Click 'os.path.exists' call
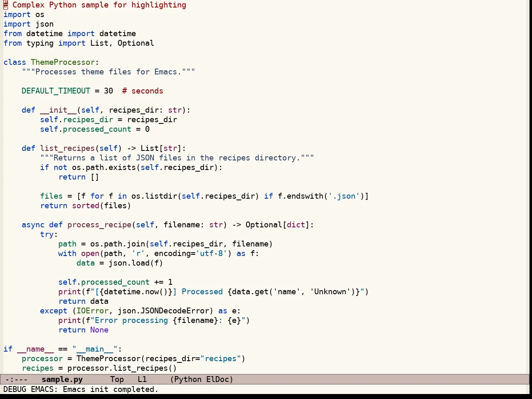Viewport: 532px width, 399px height. click(x=104, y=167)
